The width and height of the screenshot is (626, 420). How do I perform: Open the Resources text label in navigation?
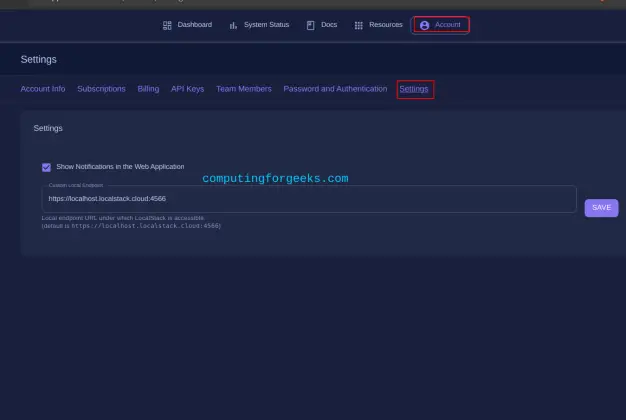(385, 25)
